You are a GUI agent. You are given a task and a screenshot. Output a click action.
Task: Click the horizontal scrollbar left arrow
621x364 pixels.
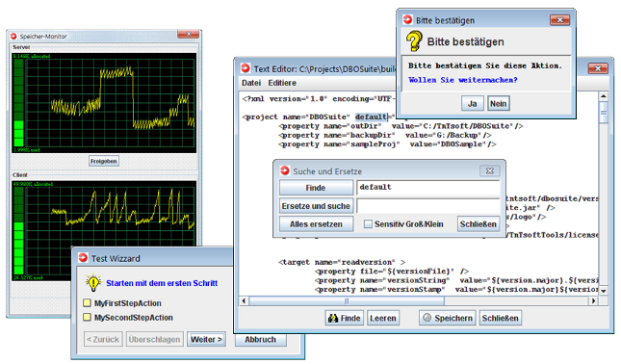tap(244, 301)
